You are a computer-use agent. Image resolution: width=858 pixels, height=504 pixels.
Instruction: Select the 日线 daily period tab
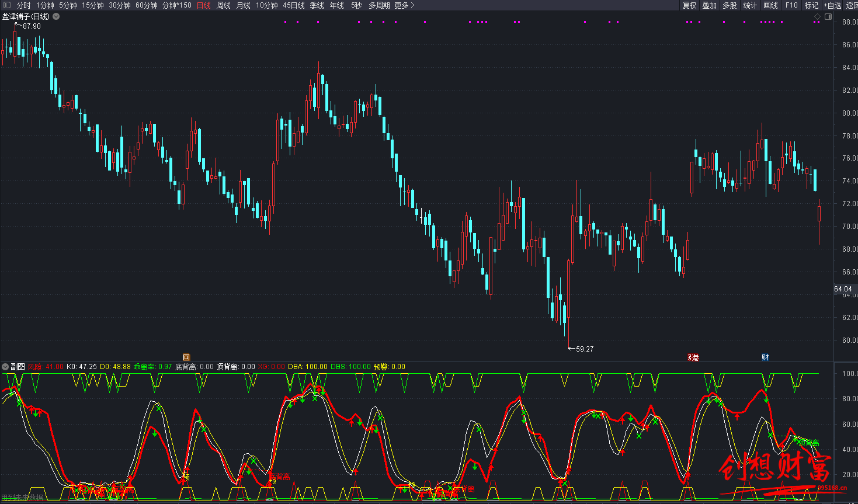(x=204, y=5)
